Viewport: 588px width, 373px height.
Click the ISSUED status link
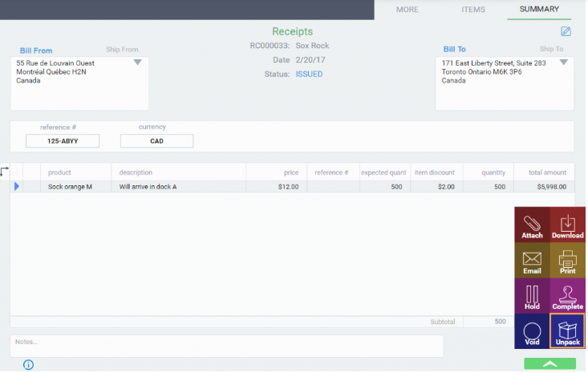[310, 75]
